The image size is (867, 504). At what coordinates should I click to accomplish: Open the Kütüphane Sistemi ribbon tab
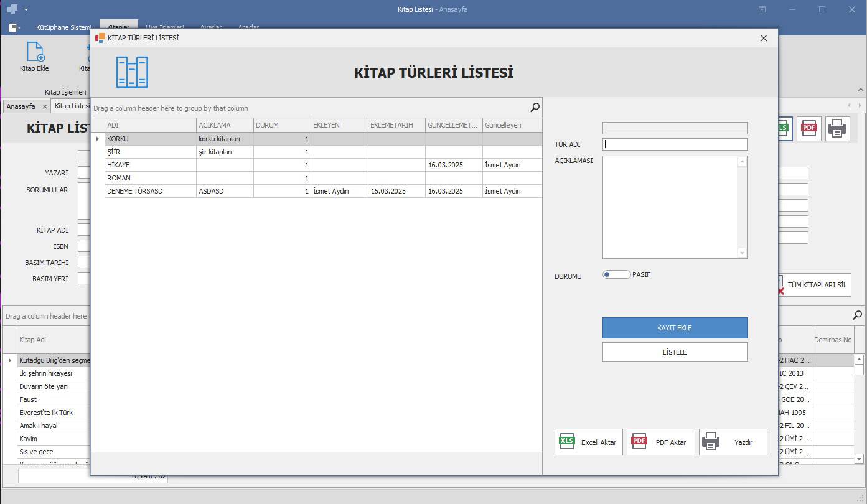point(63,28)
